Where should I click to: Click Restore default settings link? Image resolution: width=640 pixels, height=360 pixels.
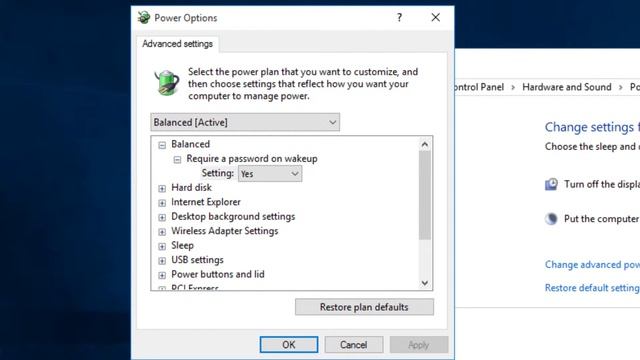pos(592,288)
